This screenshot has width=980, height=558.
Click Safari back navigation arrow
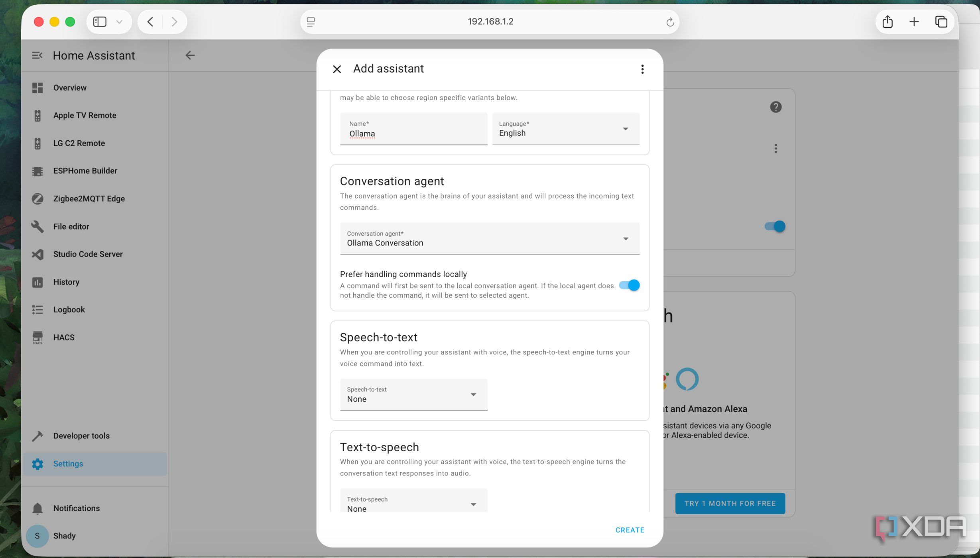(150, 22)
